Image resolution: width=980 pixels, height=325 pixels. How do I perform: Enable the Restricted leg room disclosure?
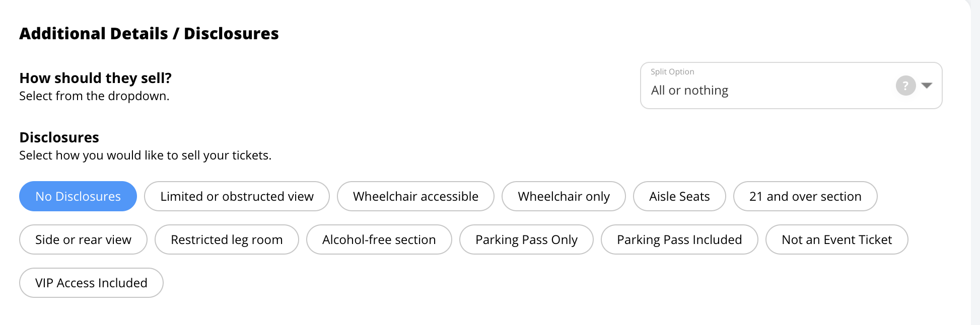(x=227, y=239)
